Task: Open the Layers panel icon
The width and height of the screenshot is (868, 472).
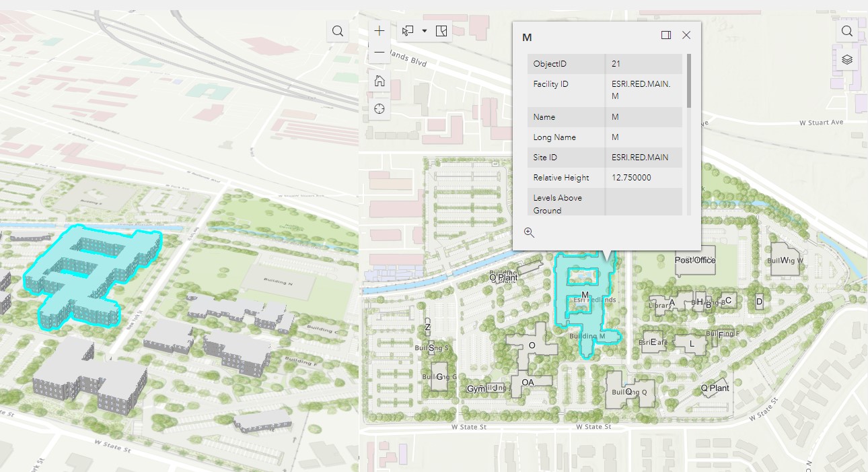Action: pyautogui.click(x=846, y=59)
